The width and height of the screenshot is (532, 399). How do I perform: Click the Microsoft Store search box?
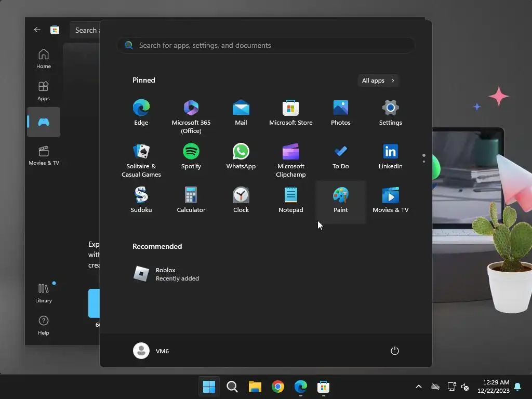(x=86, y=30)
